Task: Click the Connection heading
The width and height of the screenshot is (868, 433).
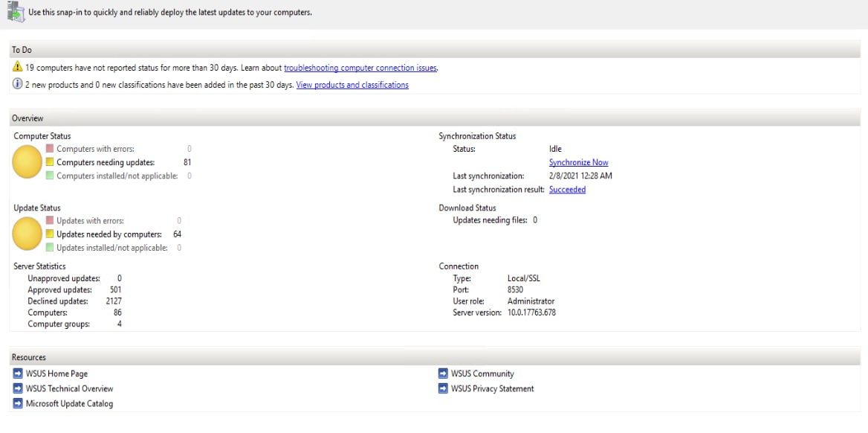Action: click(x=459, y=266)
